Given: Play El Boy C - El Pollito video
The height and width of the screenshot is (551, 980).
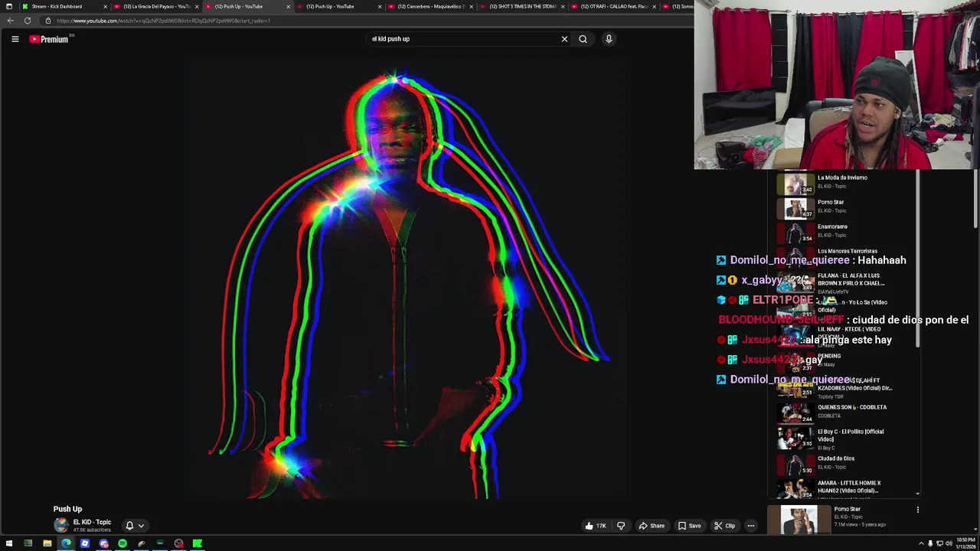Looking at the screenshot, I should coord(846,438).
